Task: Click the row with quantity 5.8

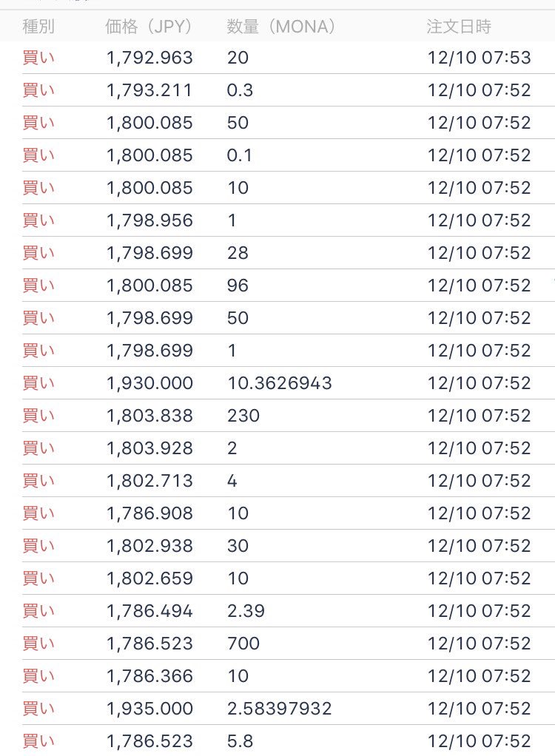Action: click(289, 741)
